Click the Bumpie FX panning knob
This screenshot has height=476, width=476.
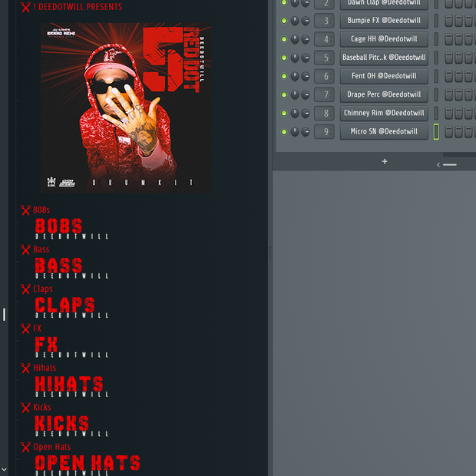point(295,21)
